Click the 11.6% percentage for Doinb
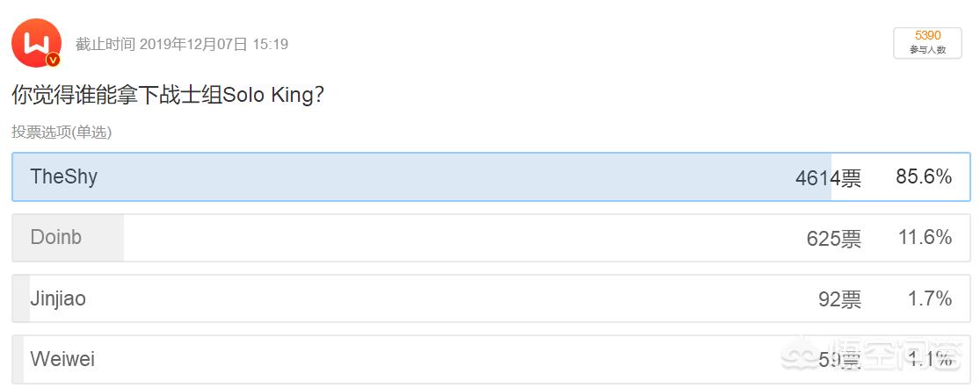 click(x=924, y=237)
